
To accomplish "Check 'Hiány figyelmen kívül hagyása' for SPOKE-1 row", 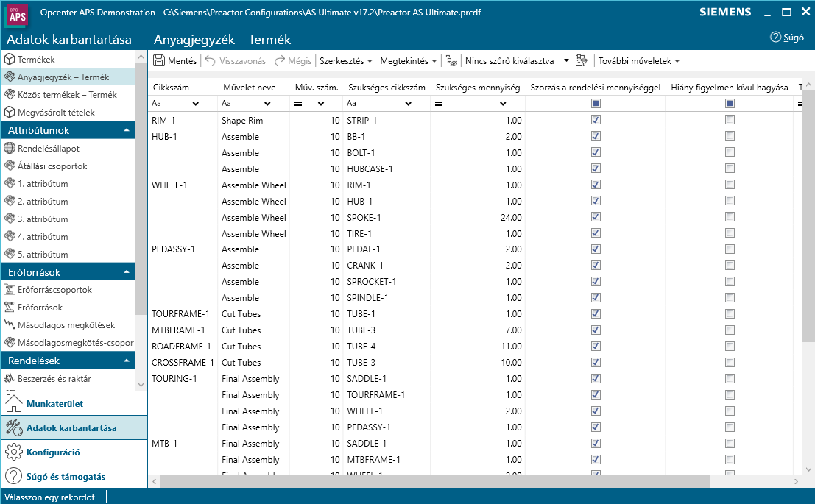I will pyautogui.click(x=730, y=218).
